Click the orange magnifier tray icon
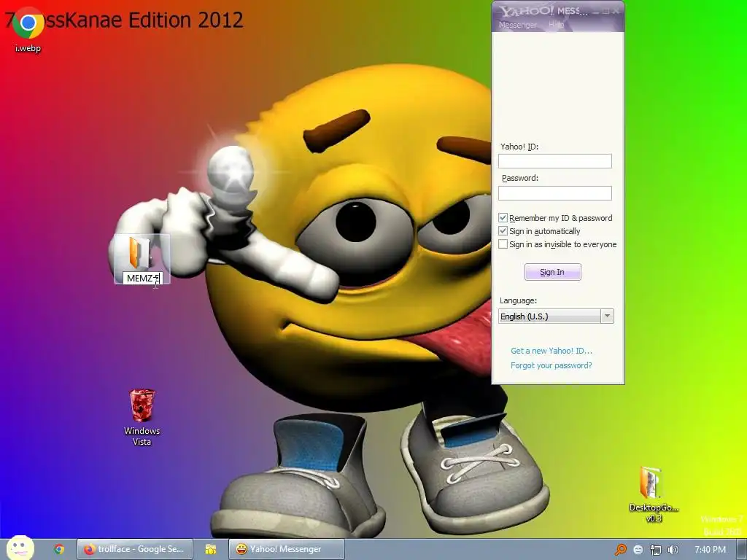This screenshot has width=747, height=560. point(620,550)
